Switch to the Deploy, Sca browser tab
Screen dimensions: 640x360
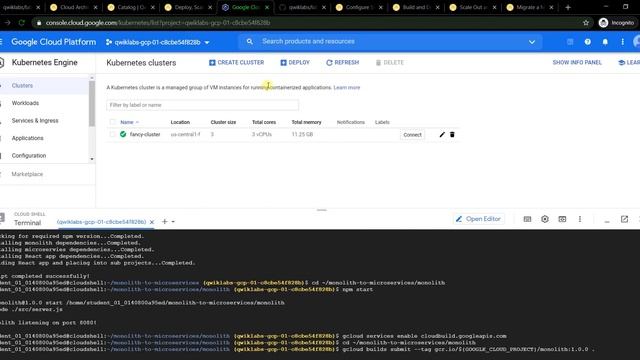(x=189, y=7)
